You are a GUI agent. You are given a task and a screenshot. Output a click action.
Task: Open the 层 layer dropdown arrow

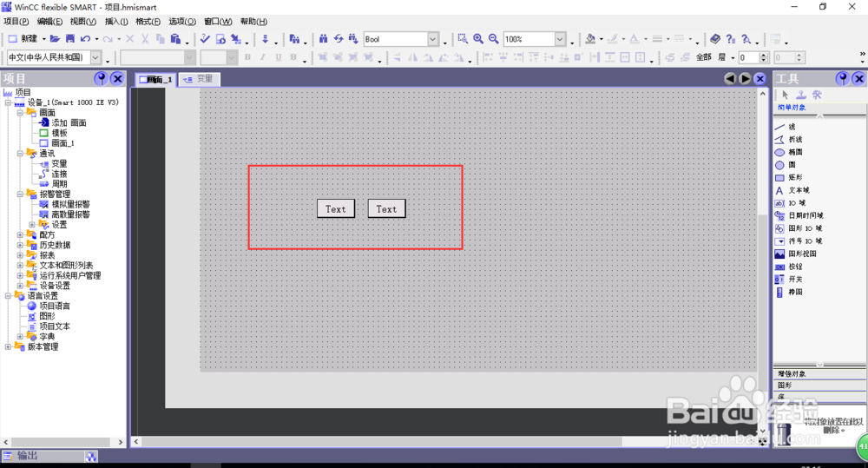(x=733, y=57)
